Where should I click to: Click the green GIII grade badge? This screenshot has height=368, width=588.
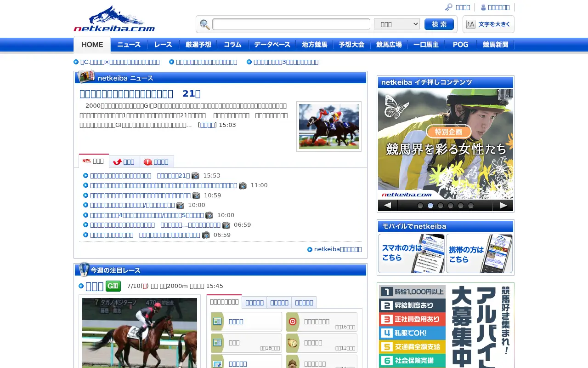click(113, 286)
